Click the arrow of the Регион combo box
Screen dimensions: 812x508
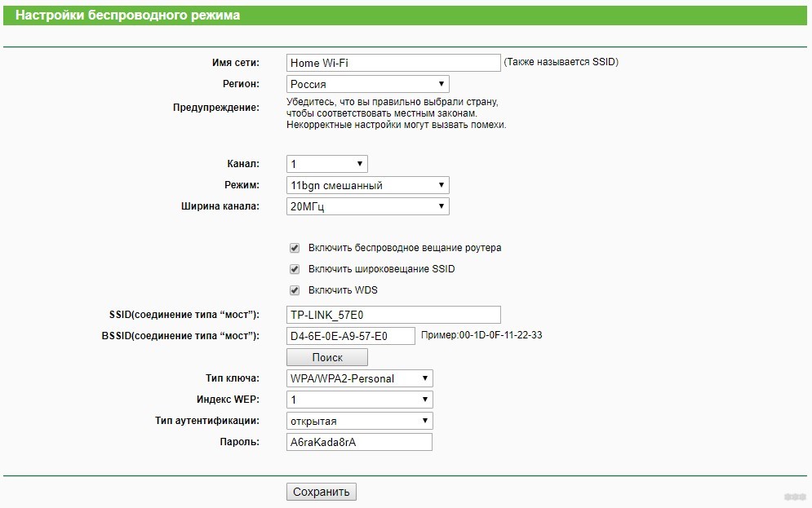tap(441, 84)
